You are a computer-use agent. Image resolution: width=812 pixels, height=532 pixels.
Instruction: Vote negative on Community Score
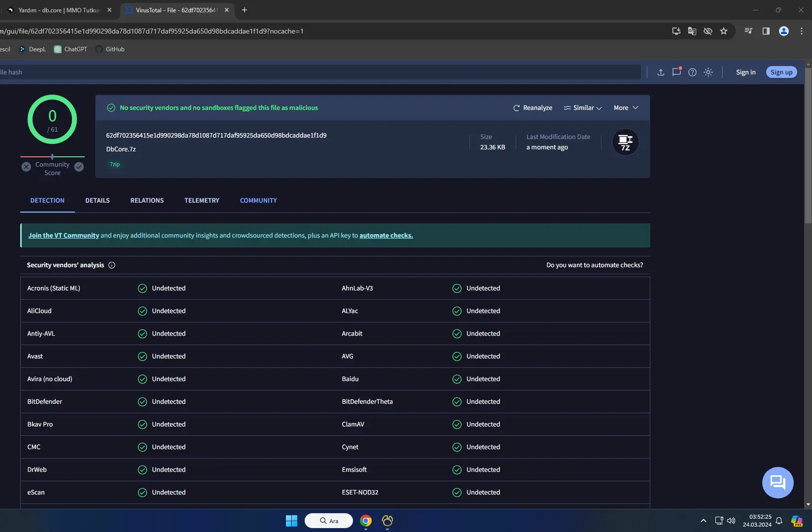(27, 167)
